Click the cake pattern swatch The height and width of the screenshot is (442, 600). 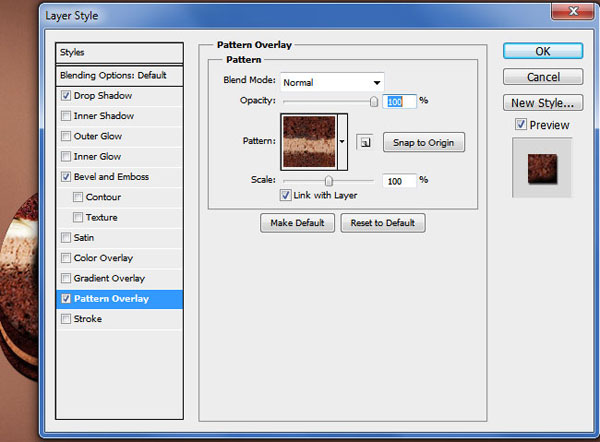309,142
